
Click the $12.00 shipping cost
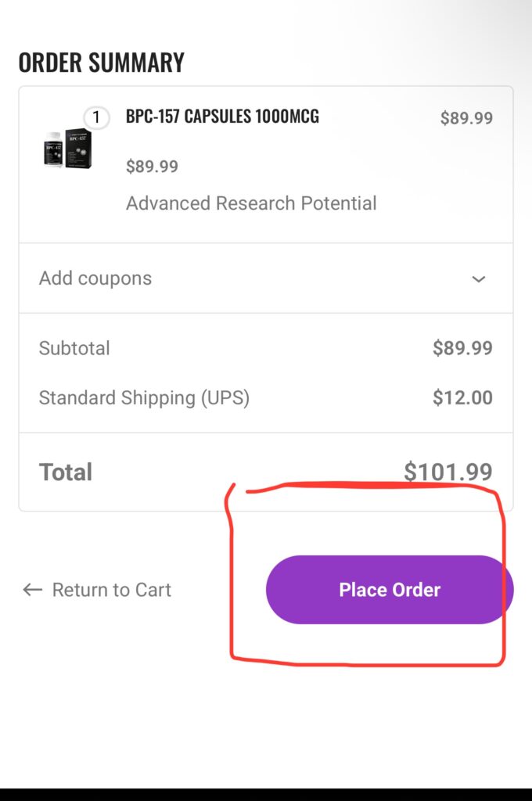[x=462, y=397]
